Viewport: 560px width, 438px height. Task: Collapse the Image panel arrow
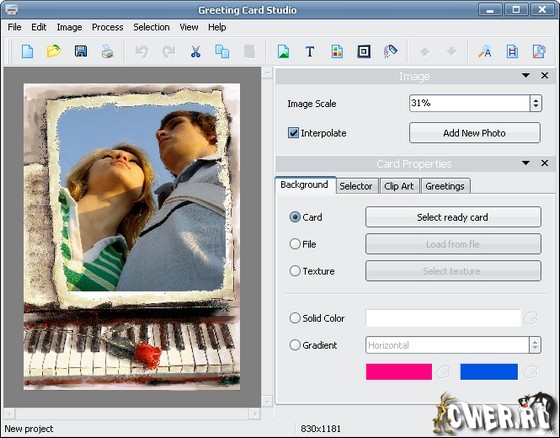[x=525, y=75]
